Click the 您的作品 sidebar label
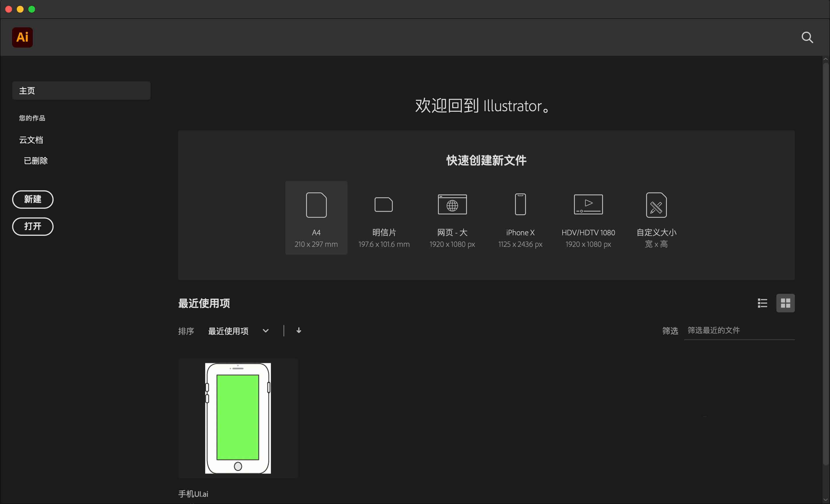The width and height of the screenshot is (830, 504). pyautogui.click(x=32, y=118)
